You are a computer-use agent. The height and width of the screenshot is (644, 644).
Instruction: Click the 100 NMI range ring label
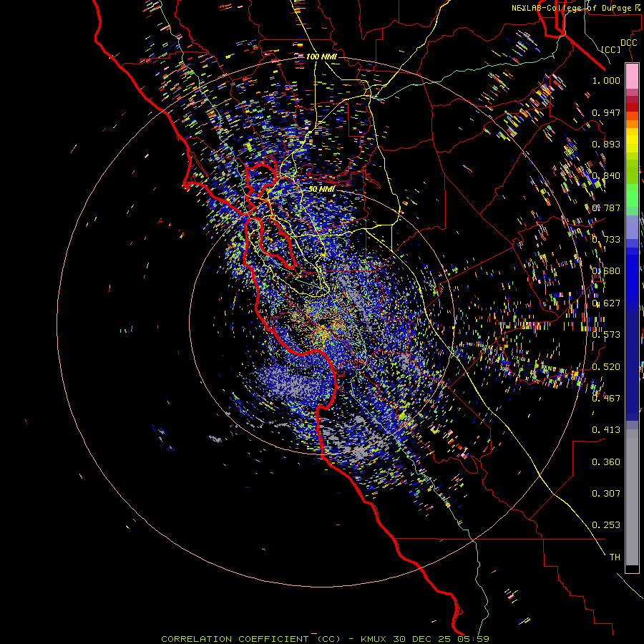coord(321,57)
